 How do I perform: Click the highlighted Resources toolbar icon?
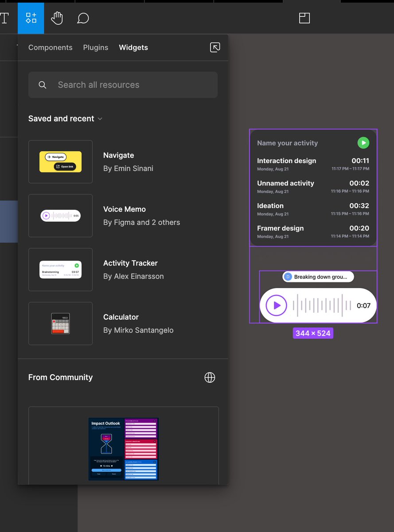click(x=31, y=18)
